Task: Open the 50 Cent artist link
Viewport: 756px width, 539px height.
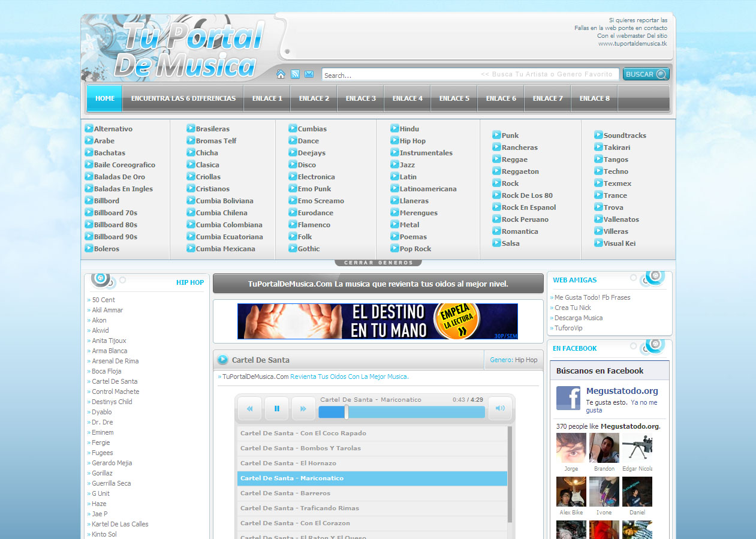Action: (x=103, y=300)
